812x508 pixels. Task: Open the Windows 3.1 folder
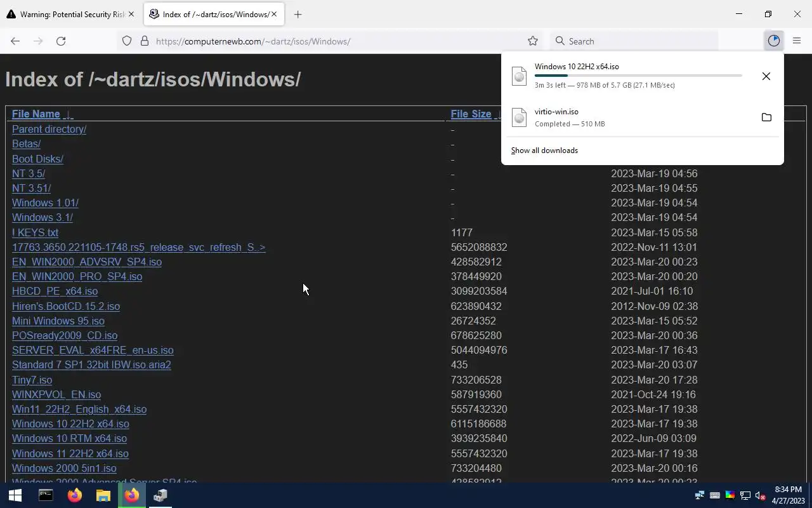[x=43, y=217]
